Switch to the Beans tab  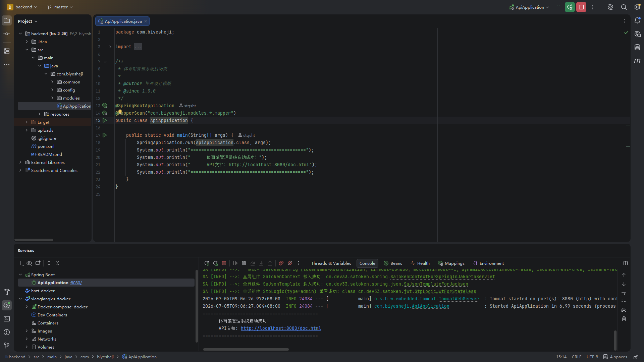[393, 263]
